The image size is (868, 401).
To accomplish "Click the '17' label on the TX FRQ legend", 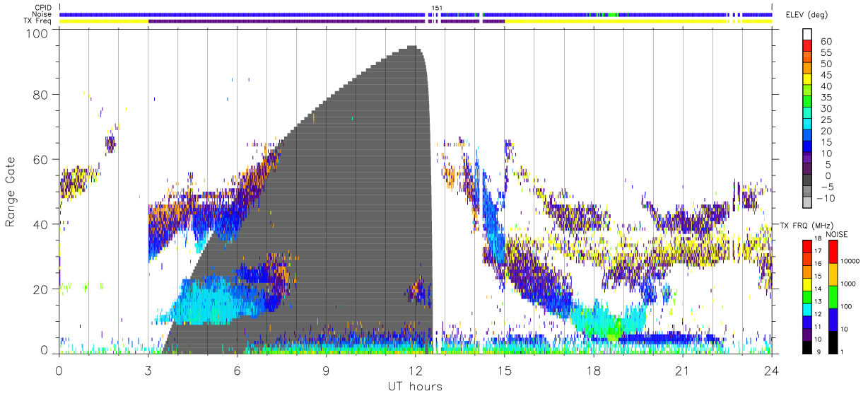I will point(819,251).
